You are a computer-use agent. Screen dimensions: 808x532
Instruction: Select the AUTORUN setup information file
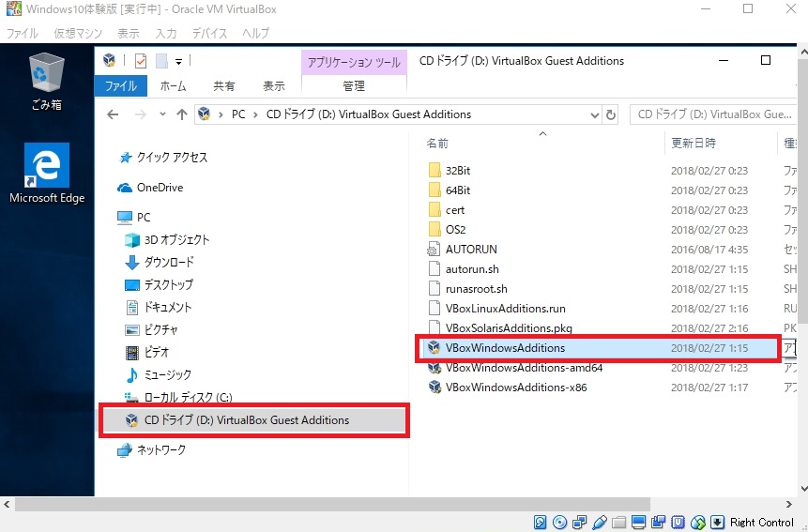click(x=471, y=250)
